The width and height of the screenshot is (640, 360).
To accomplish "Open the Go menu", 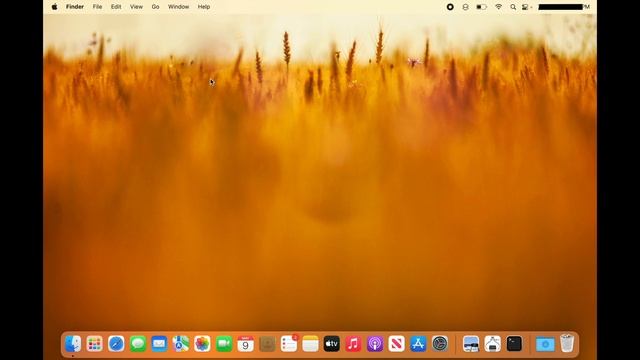I will 156,7.
